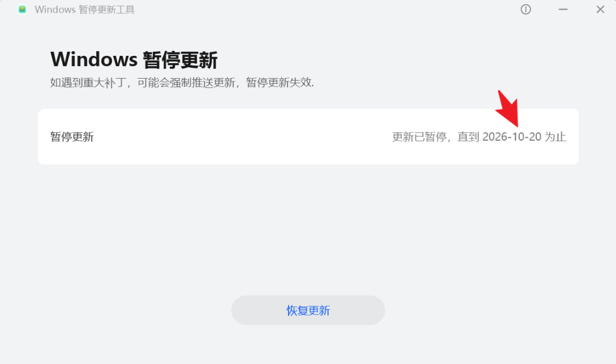This screenshot has height=364, width=616.
Task: Click the date 2026-10-20 text
Action: 512,137
